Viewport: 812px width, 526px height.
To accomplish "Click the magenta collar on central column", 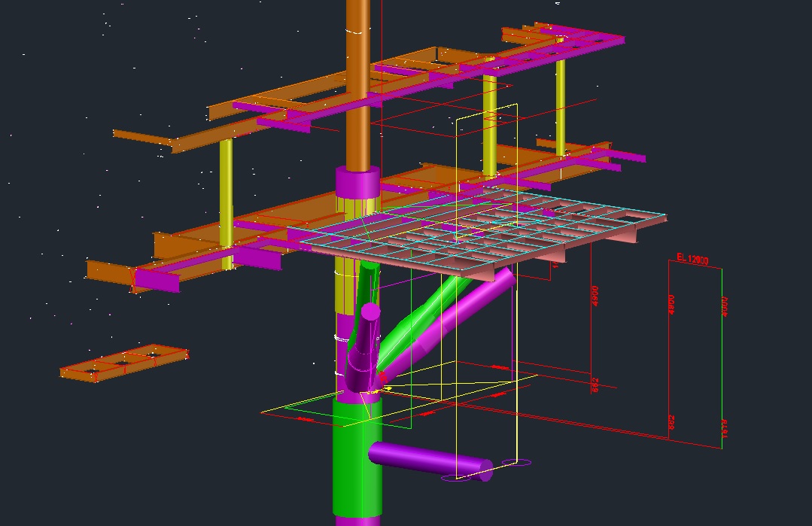I will [356, 182].
